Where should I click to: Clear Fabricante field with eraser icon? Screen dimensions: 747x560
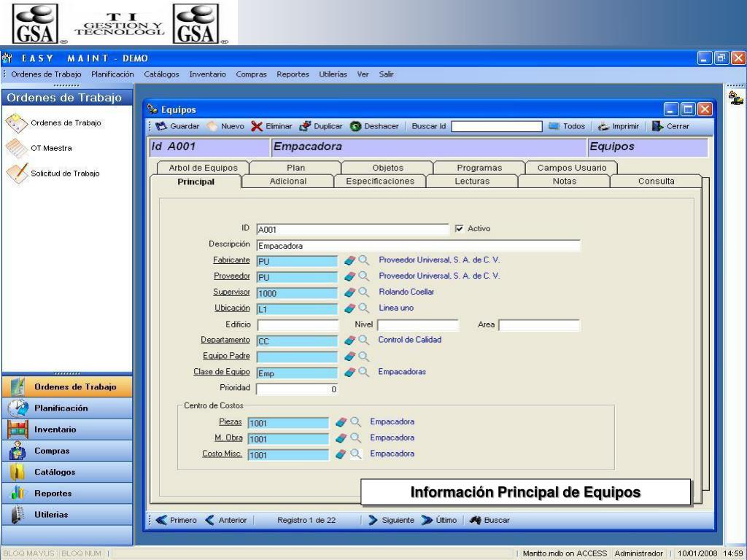click(349, 260)
